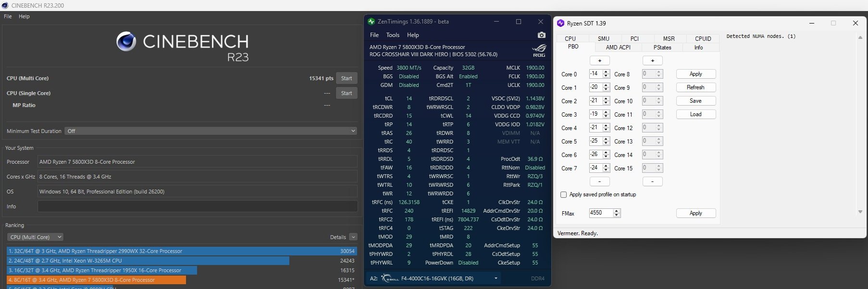Decrease Core 7 offset with down arrow
868x289 pixels.
[606, 170]
